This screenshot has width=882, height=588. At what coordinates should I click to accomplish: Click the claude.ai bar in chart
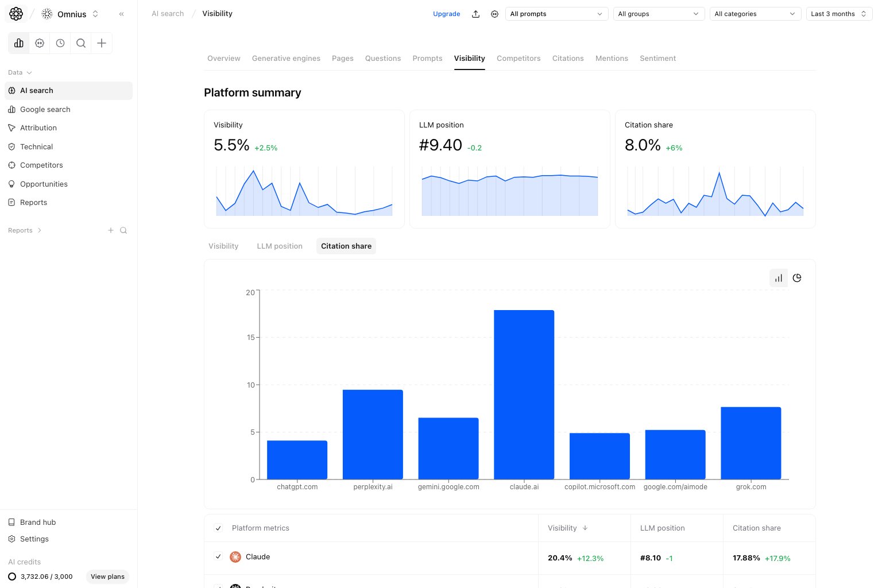(524, 394)
